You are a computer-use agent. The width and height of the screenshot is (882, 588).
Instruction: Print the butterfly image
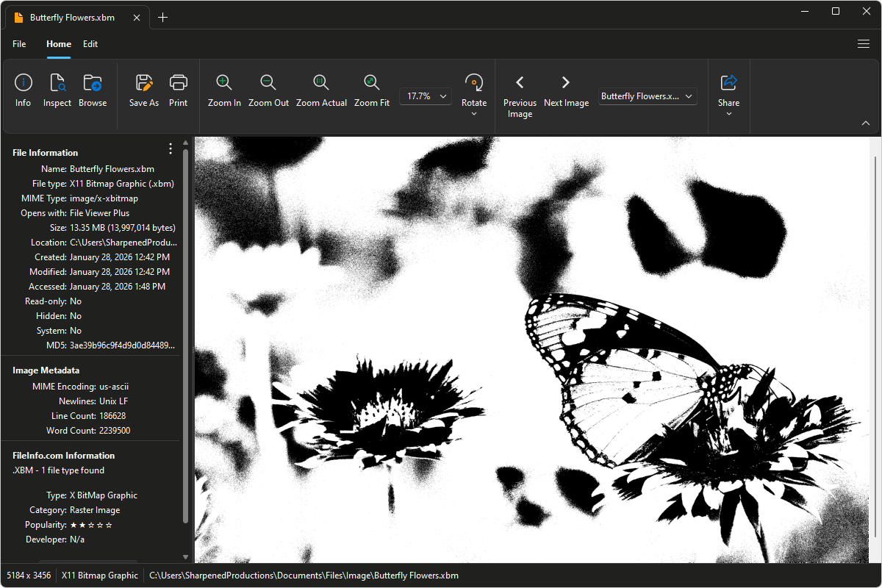(x=178, y=90)
